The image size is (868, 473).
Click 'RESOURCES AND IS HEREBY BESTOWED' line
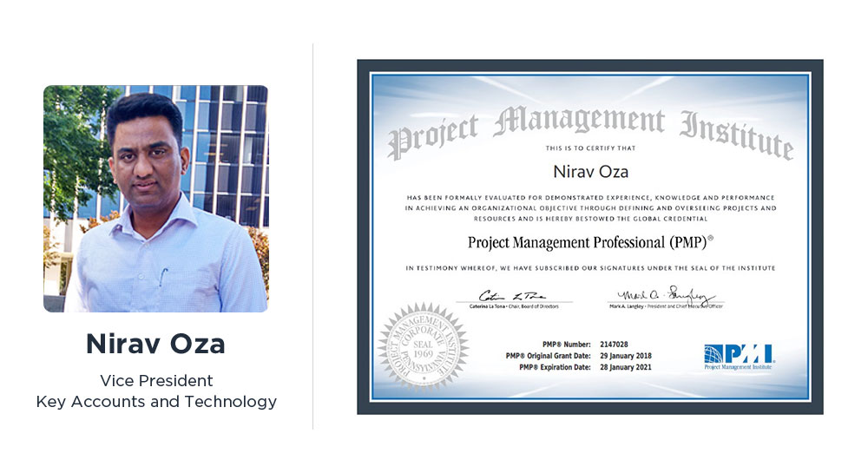coord(590,219)
